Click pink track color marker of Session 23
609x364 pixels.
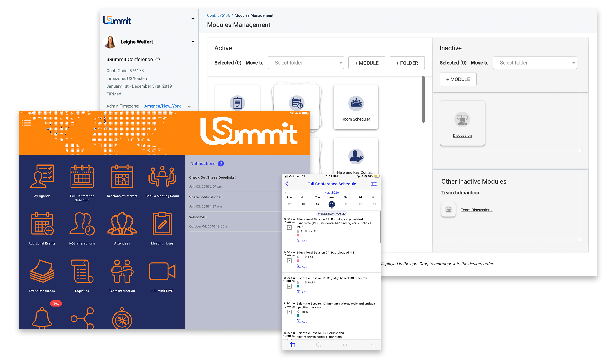point(298,235)
